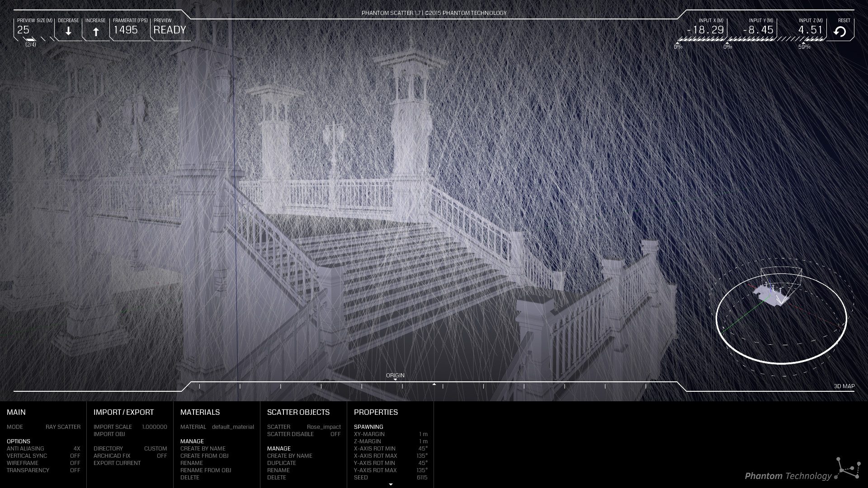The image size is (868, 488).
Task: Select Duplicate under Scatter Objects
Action: tap(281, 463)
